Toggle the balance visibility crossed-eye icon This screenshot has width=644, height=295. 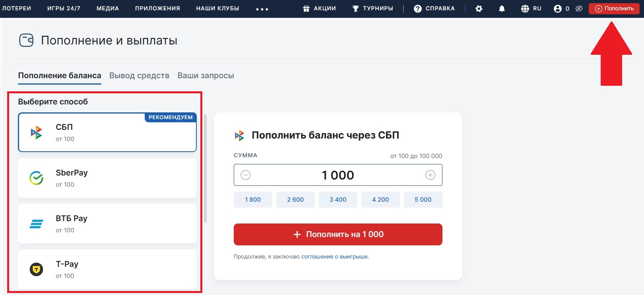click(x=580, y=8)
